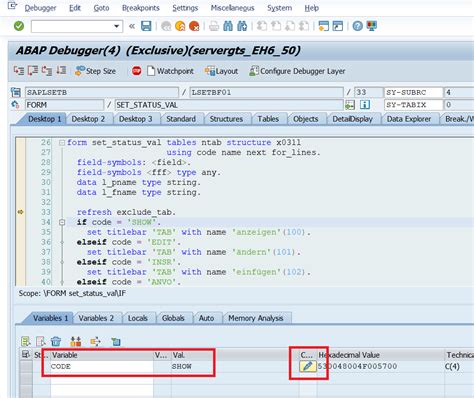
Task: Open the Miscellaneous menu
Action: pyautogui.click(x=232, y=8)
